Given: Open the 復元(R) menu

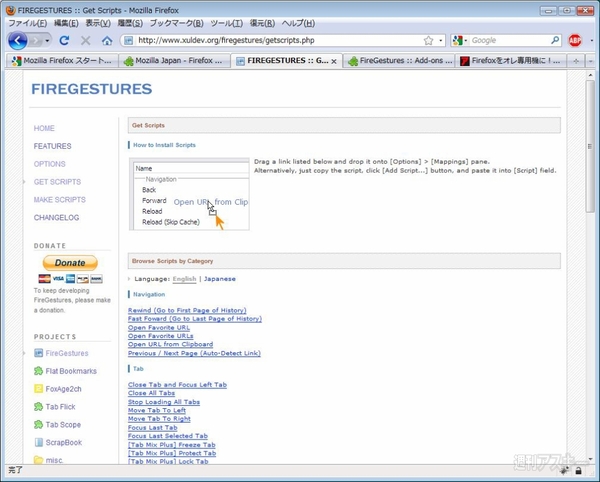Looking at the screenshot, I should point(262,23).
